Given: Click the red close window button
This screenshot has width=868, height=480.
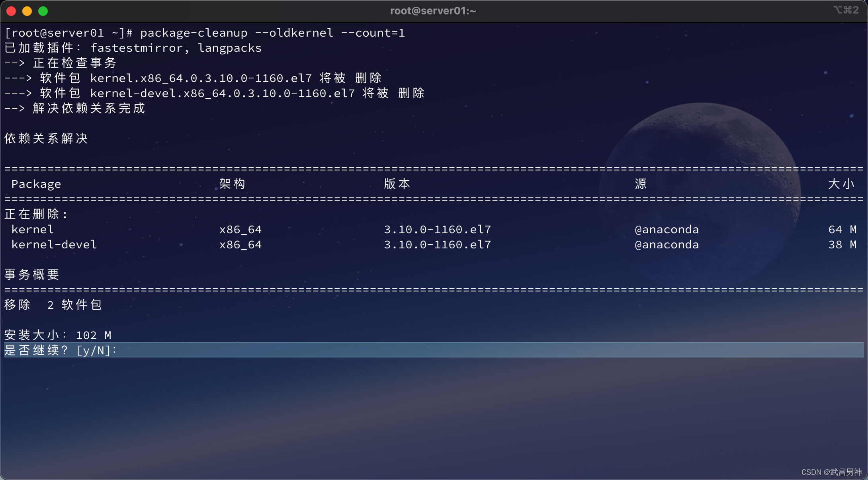Looking at the screenshot, I should pyautogui.click(x=11, y=11).
